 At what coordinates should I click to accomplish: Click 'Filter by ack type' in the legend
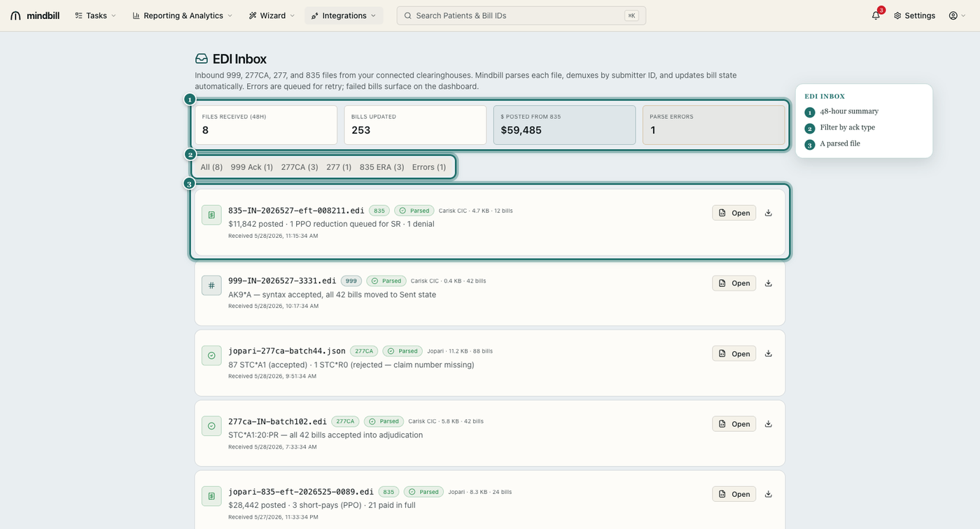point(848,127)
